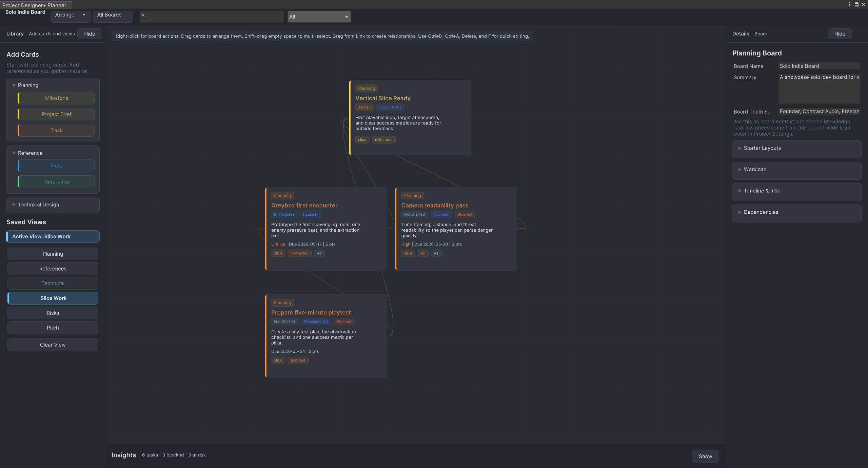Add a Milestone card
868x468 pixels.
point(56,98)
